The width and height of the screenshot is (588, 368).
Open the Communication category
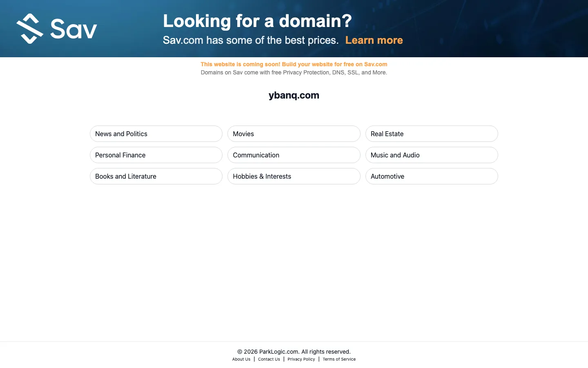[x=294, y=155]
